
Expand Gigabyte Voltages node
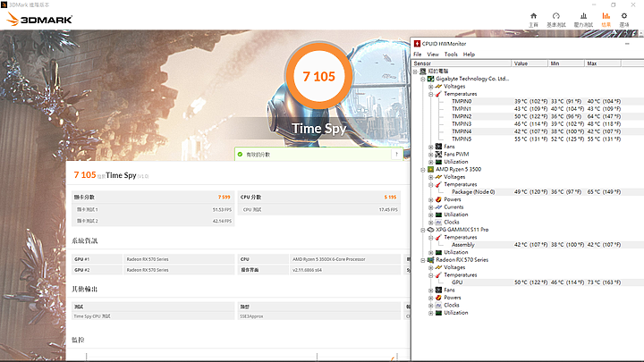point(431,87)
